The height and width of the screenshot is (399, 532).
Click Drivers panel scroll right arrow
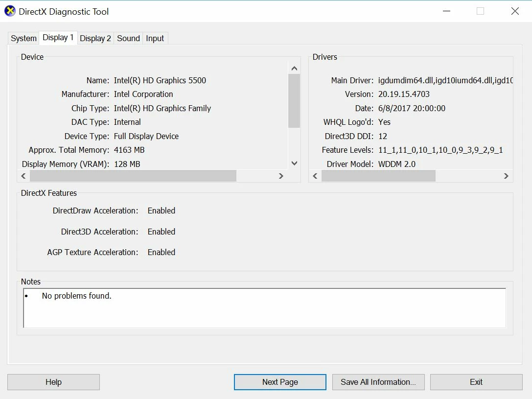[506, 176]
